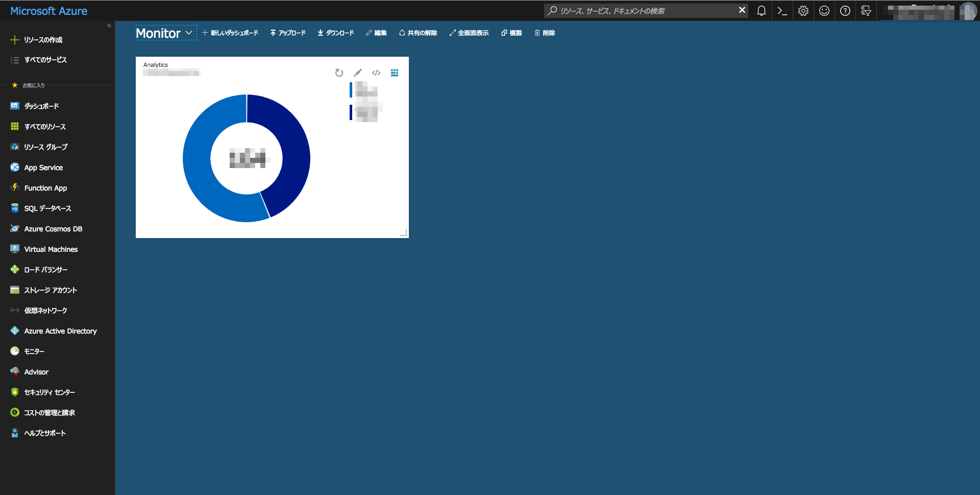Click the feedback smiley icon

pos(824,11)
